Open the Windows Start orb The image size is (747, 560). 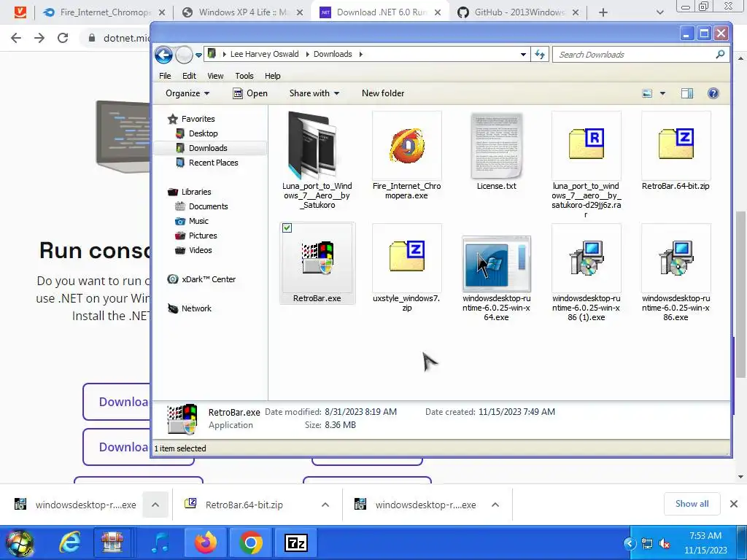pos(19,542)
